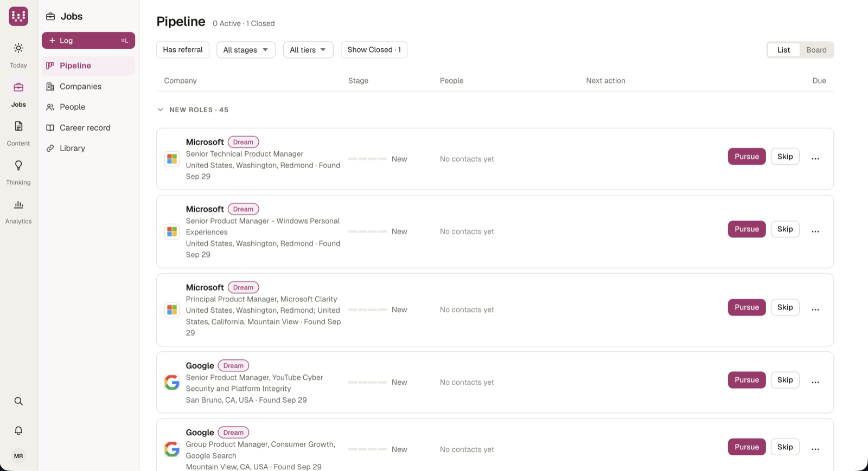Open Library in the sidebar
This screenshot has height=471, width=868.
[88, 148]
